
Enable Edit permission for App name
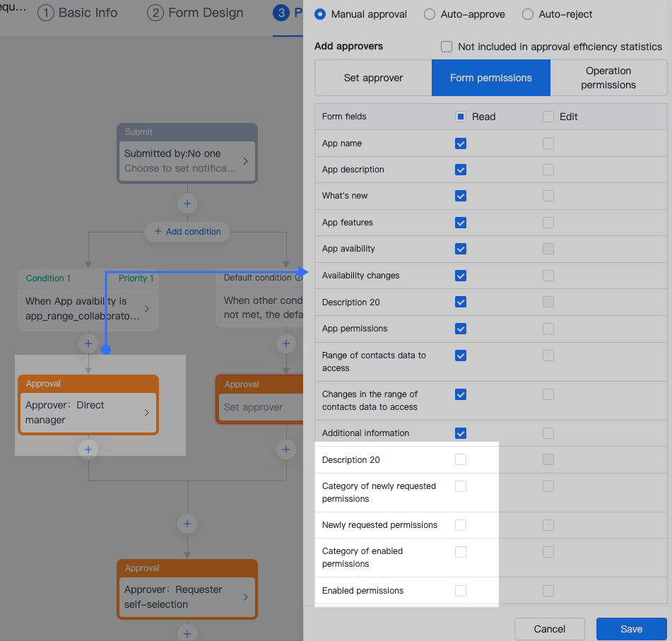548,143
